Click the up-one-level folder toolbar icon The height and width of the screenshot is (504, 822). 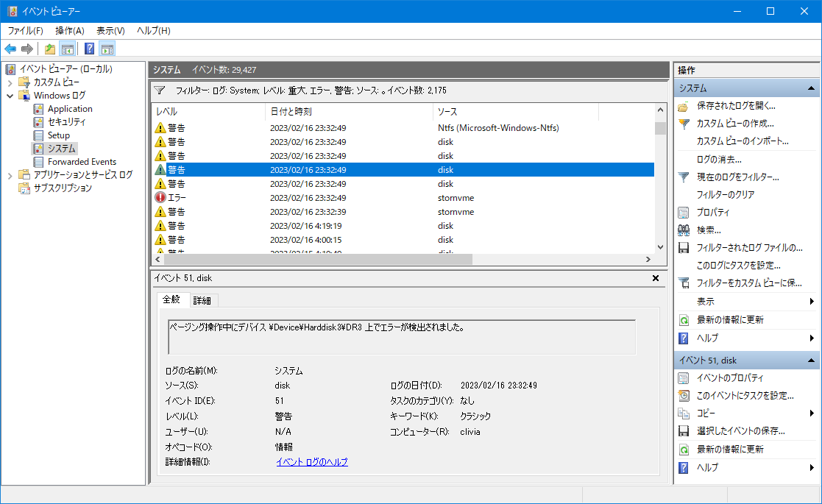50,49
